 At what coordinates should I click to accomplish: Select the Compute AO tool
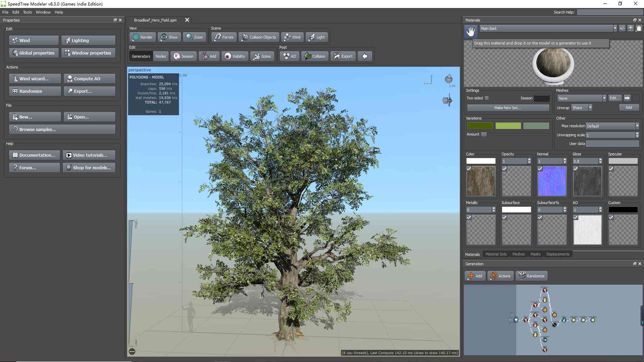[x=88, y=78]
